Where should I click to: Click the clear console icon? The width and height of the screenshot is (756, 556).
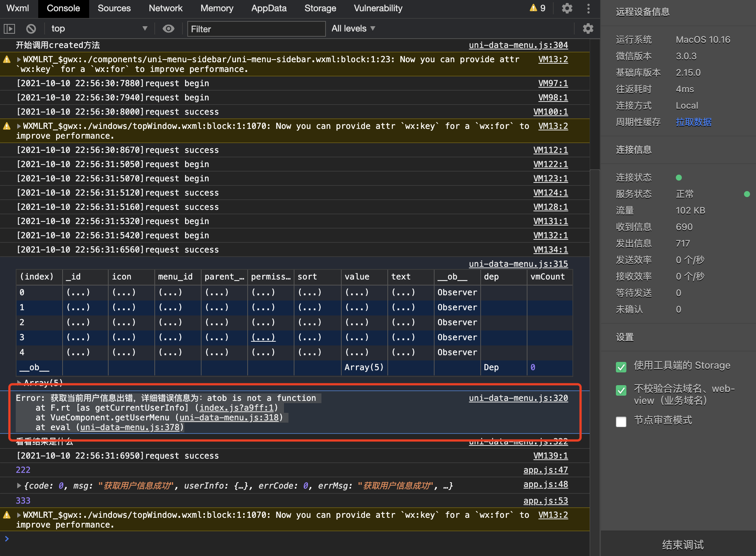click(31, 28)
